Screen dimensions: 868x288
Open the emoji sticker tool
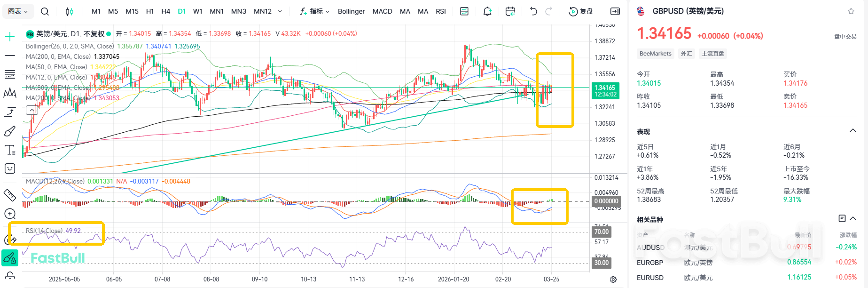(10, 168)
